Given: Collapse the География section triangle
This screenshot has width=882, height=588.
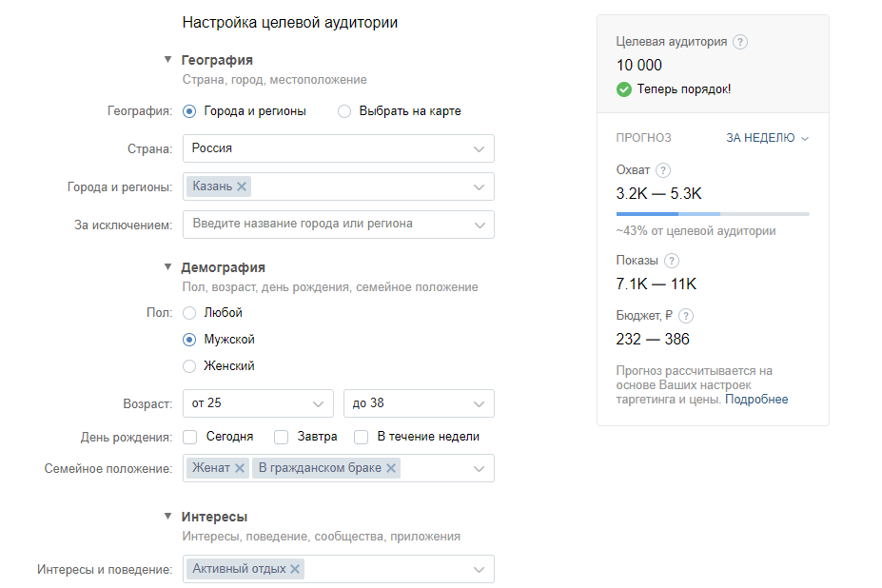Looking at the screenshot, I should coord(167,60).
